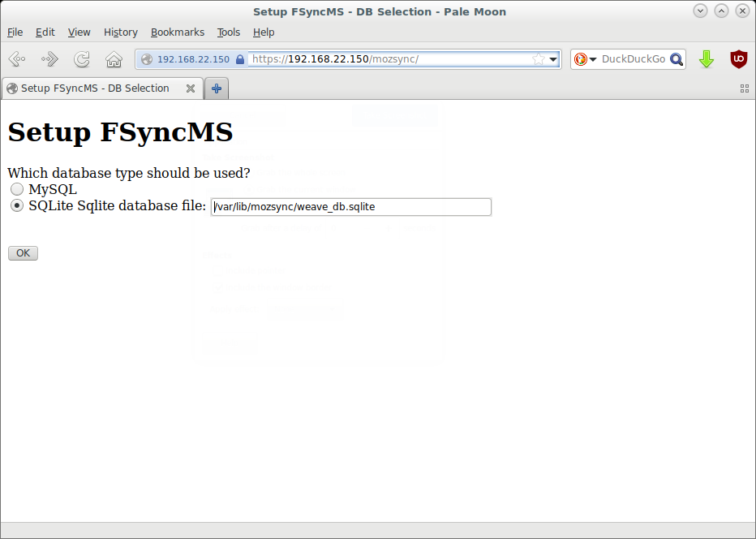Image resolution: width=756 pixels, height=539 pixels.
Task: Reload the current page
Action: coord(81,59)
